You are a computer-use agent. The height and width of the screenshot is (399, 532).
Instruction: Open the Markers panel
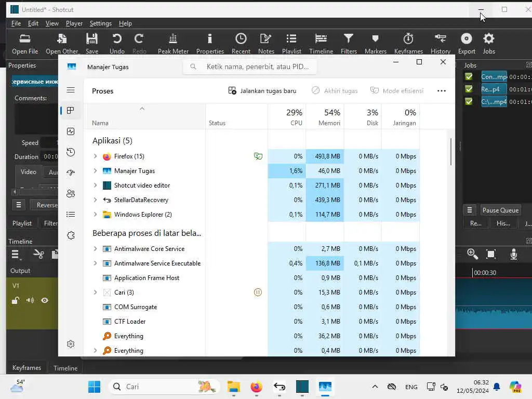click(375, 44)
